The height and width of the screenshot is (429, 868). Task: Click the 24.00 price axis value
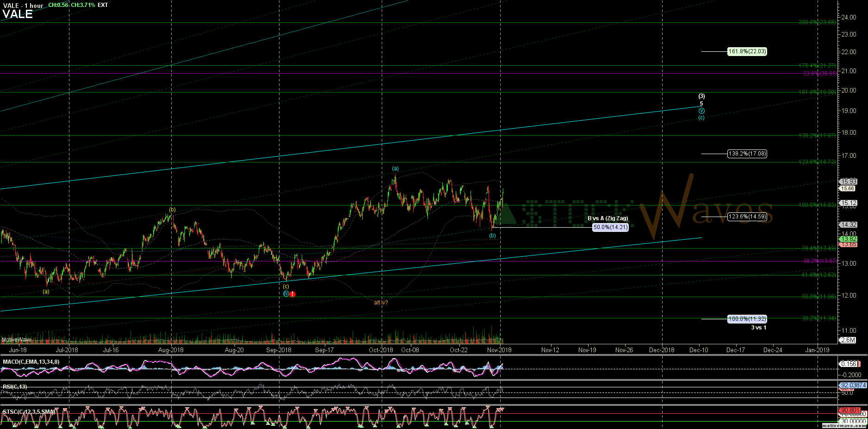click(x=849, y=17)
